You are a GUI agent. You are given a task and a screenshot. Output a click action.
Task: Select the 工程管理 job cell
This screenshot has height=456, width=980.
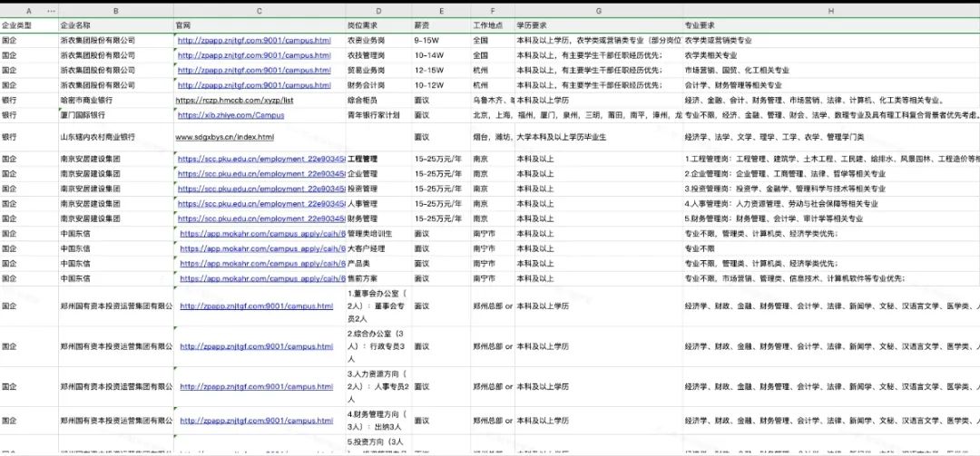(x=378, y=159)
